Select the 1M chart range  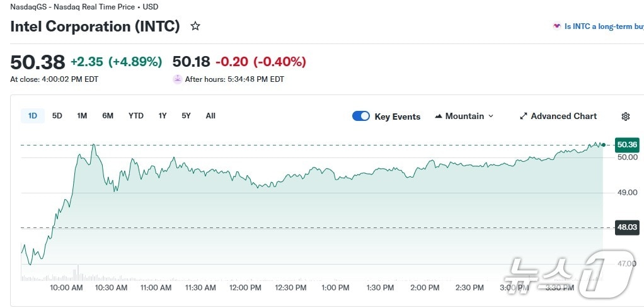tap(82, 116)
